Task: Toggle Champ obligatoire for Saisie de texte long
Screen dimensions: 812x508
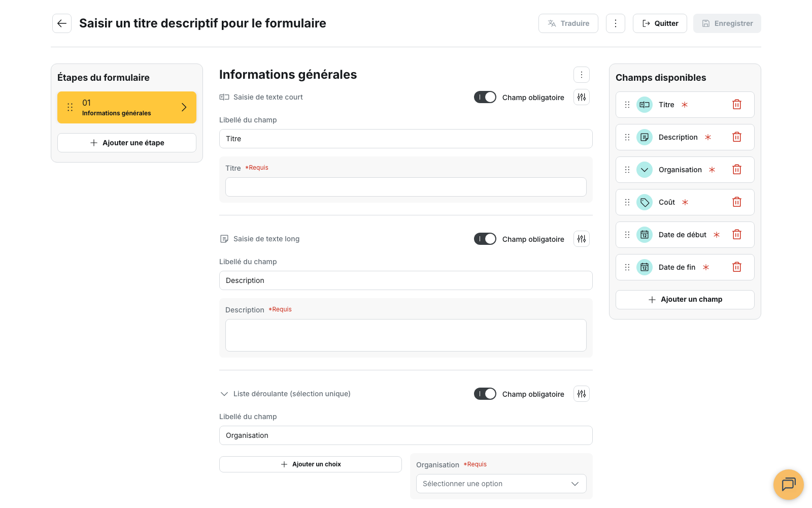Action: (x=485, y=239)
